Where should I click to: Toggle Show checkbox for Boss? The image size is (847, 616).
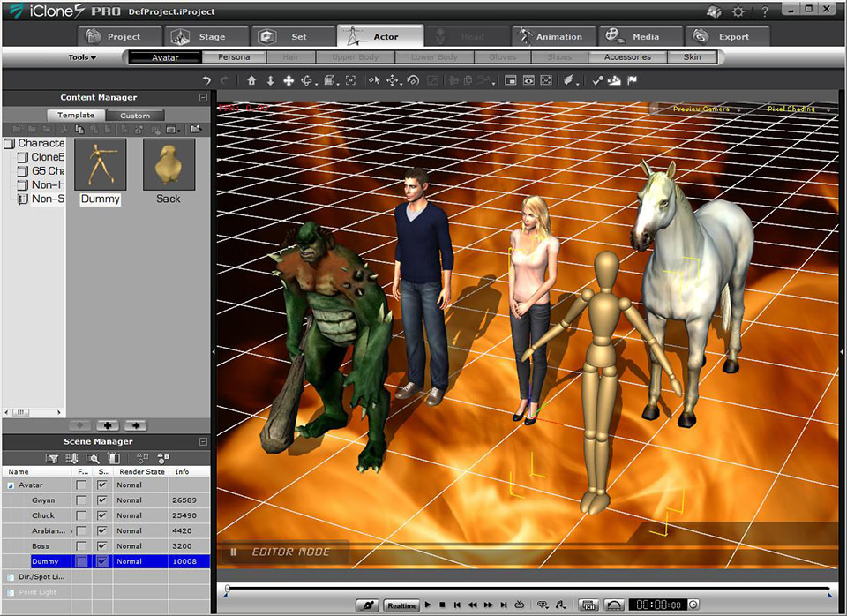point(101,545)
